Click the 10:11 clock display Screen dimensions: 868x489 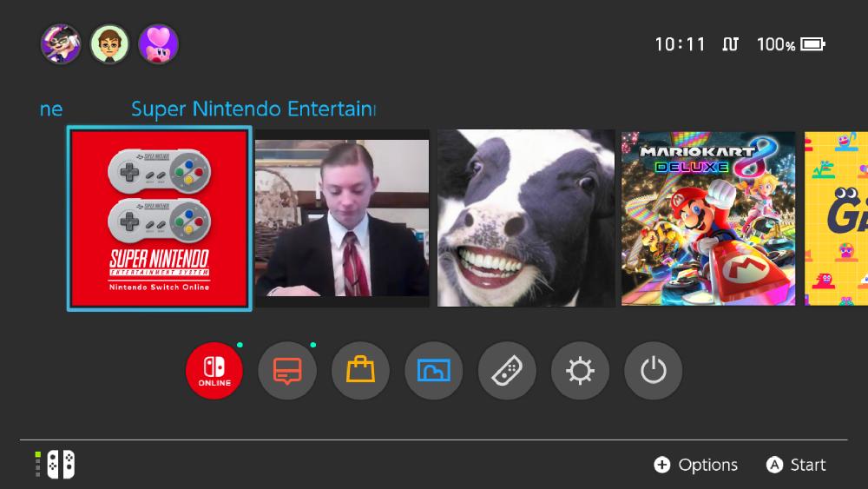pyautogui.click(x=680, y=43)
